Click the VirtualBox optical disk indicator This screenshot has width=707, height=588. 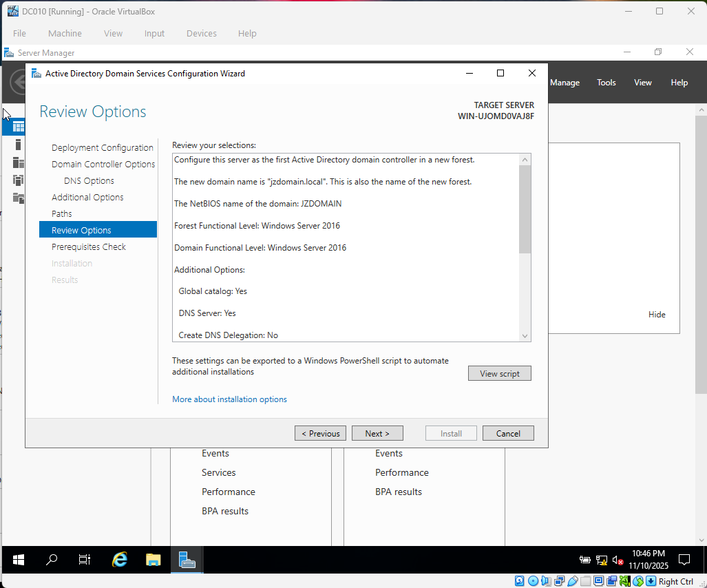pyautogui.click(x=532, y=581)
